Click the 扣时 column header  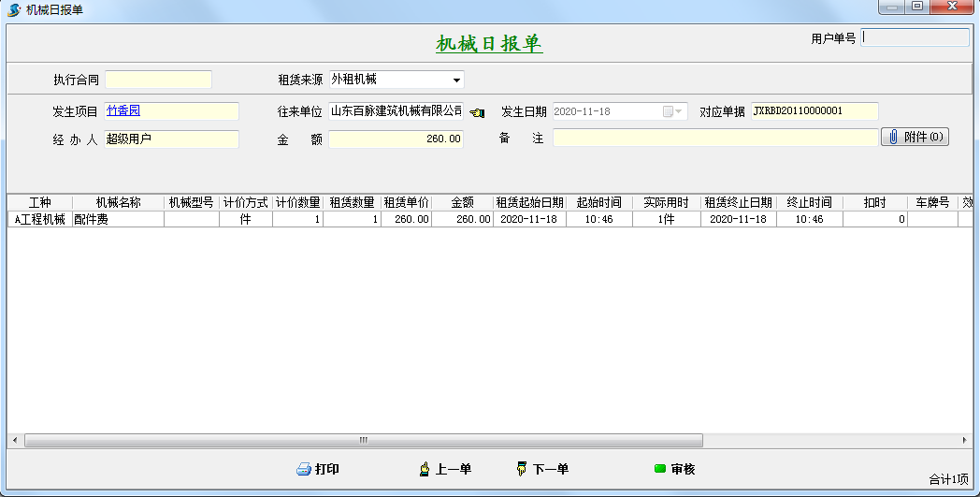pos(875,202)
